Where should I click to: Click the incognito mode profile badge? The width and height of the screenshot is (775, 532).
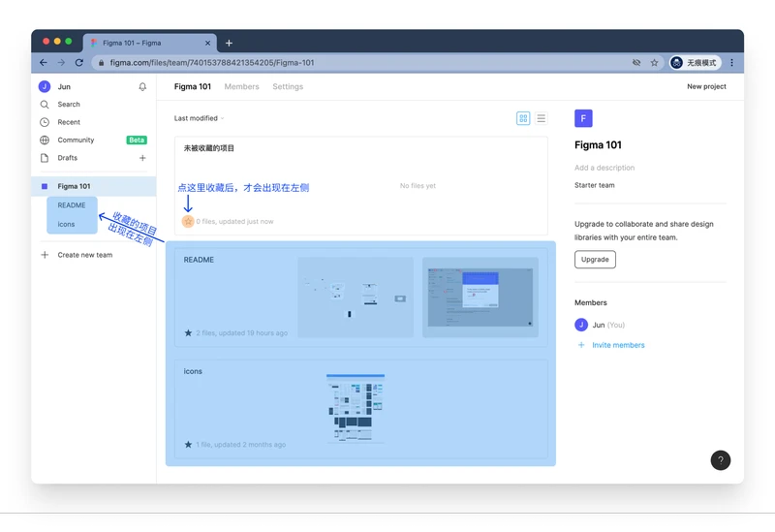[695, 63]
